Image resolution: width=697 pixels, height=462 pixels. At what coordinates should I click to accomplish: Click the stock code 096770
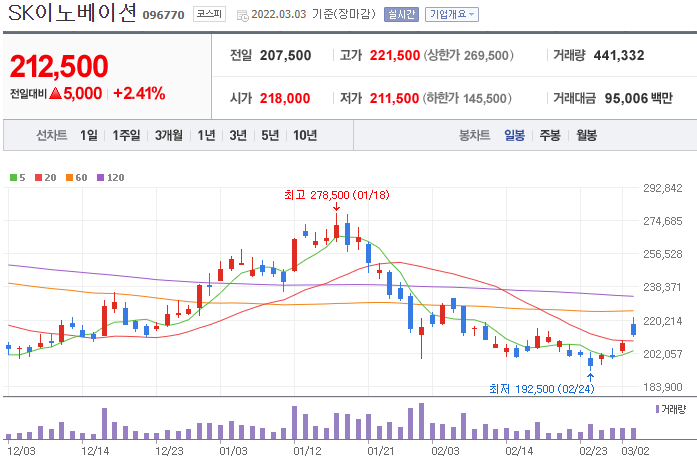point(163,15)
